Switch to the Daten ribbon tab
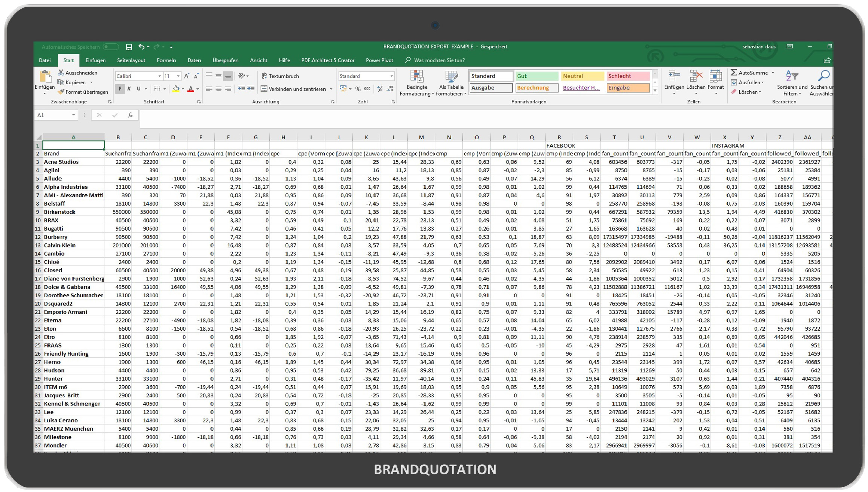The height and width of the screenshot is (492, 868). pos(194,60)
